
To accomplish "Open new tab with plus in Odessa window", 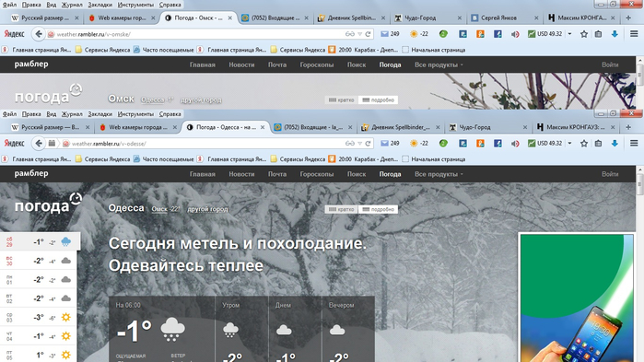I will coord(628,127).
